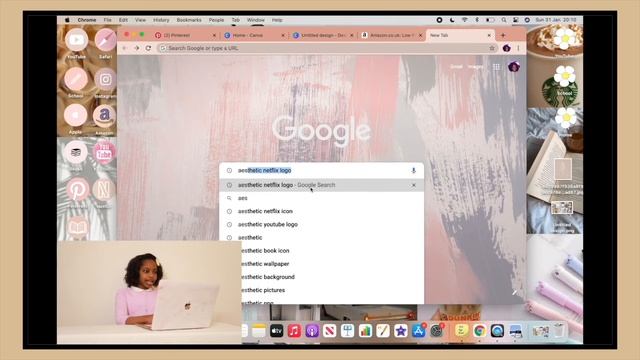640x360 pixels.
Task: Open the Untitled design png thumbnail on the desktop
Action: coord(562,208)
